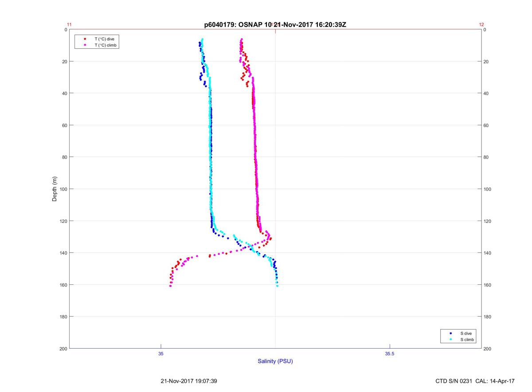Screen dimensions: 532x392
Task: Select the 'T (°C) climb' legend entry
Action: 106,45
